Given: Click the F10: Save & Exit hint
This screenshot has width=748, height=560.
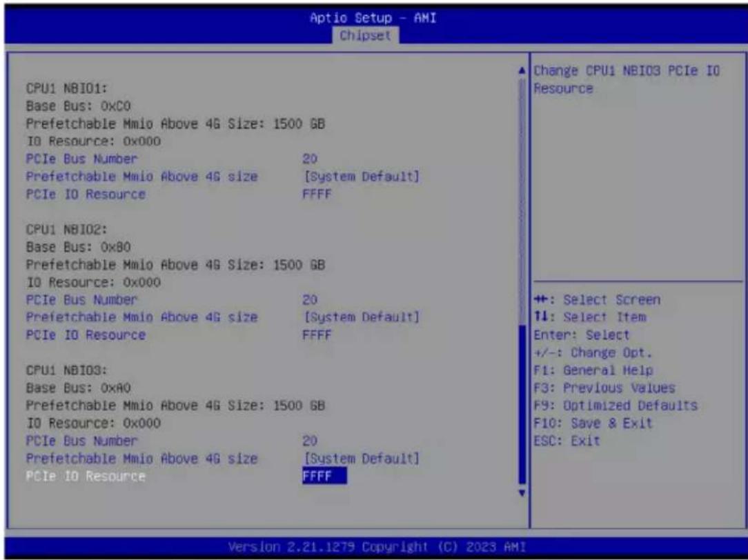Looking at the screenshot, I should pyautogui.click(x=593, y=423).
